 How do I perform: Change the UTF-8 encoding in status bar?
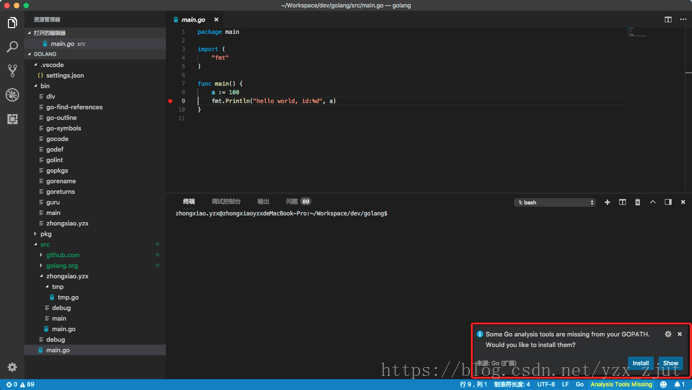click(x=546, y=384)
